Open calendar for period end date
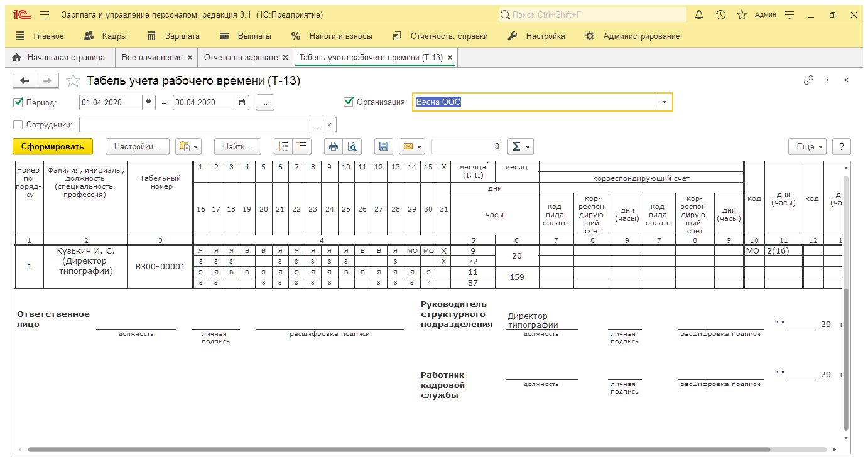This screenshot has height=467, width=868. pyautogui.click(x=242, y=102)
